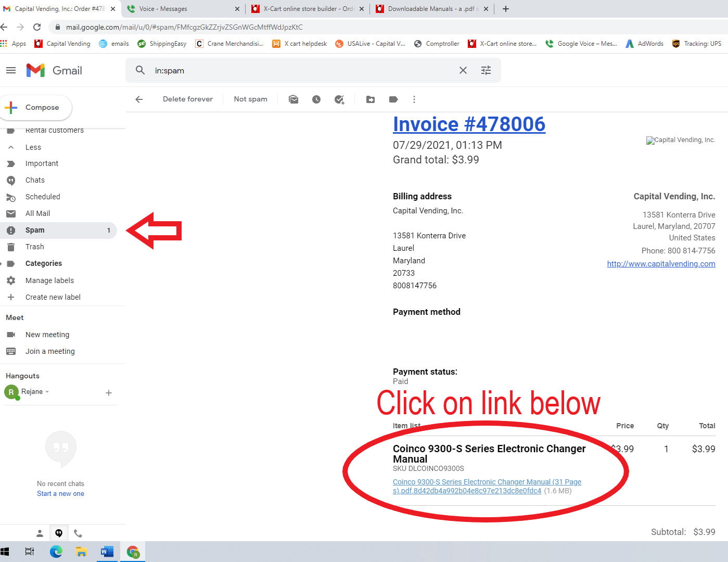Open Hangouts contacts person icon
The height and width of the screenshot is (562, 728).
click(40, 533)
